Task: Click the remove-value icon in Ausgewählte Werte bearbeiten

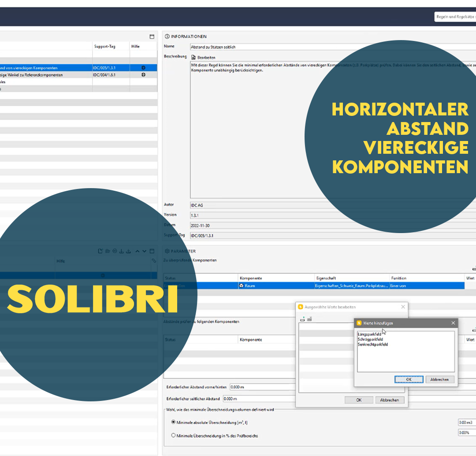Action: [309, 319]
